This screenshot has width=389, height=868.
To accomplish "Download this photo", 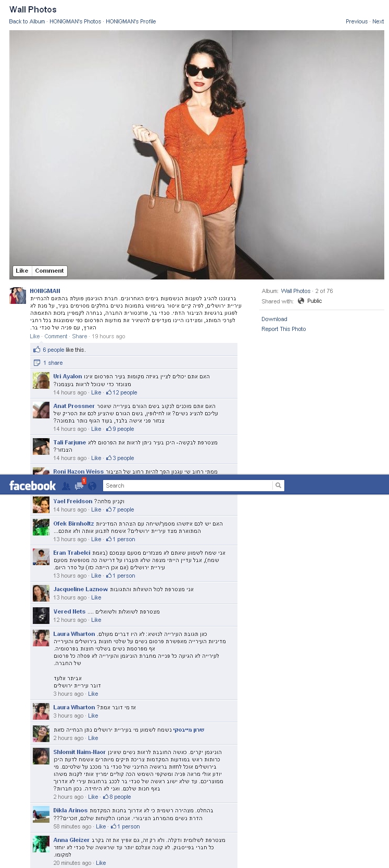I will pyautogui.click(x=274, y=319).
